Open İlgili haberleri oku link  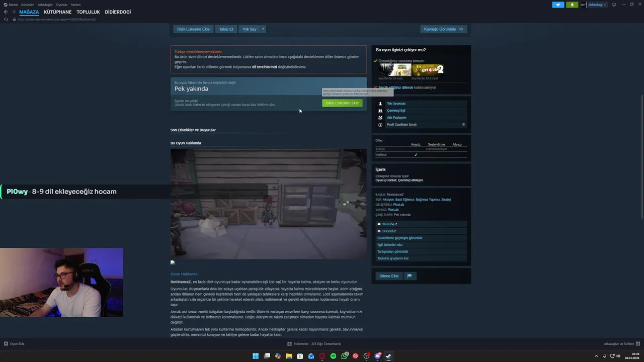pos(390,245)
